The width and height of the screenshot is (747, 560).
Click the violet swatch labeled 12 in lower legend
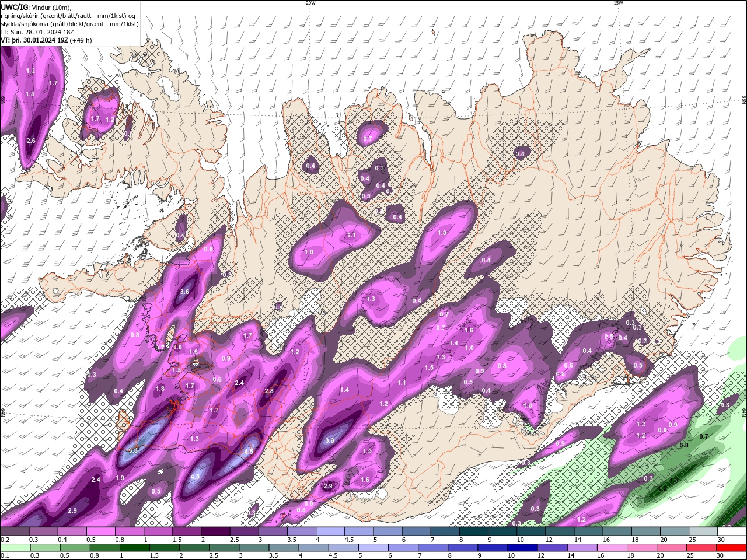[551, 548]
